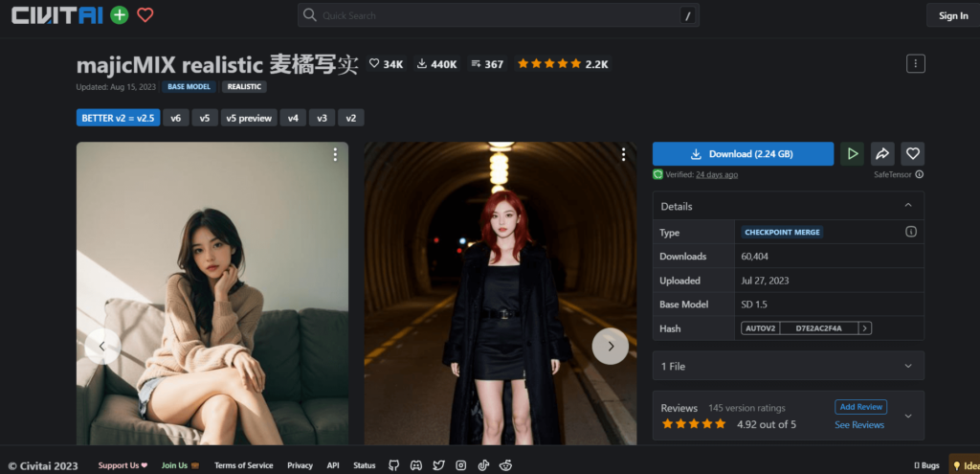Click the SafeTensor info icon
980x474 pixels.
920,175
